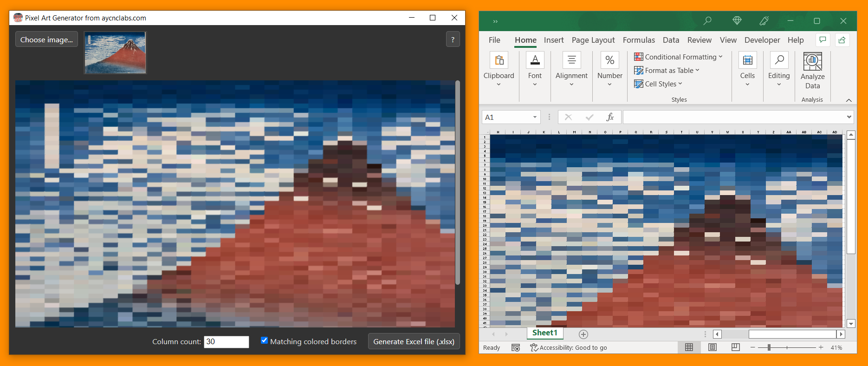
Task: Open the Developer ribbon tab
Action: tap(762, 40)
